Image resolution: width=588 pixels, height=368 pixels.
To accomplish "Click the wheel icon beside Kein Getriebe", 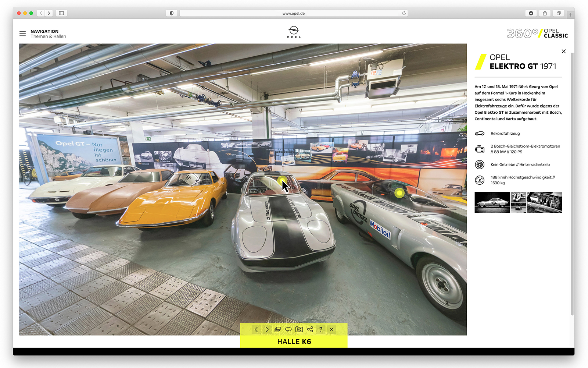I will click(480, 164).
